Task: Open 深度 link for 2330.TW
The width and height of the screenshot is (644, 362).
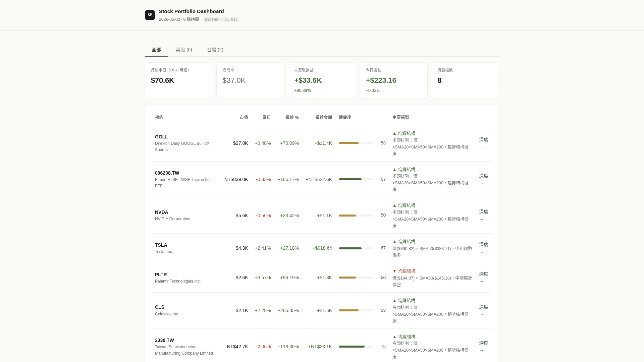Action: coord(484,347)
